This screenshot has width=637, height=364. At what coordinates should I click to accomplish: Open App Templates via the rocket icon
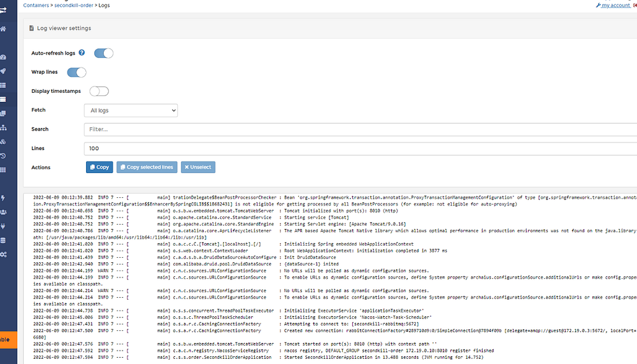click(x=3, y=71)
